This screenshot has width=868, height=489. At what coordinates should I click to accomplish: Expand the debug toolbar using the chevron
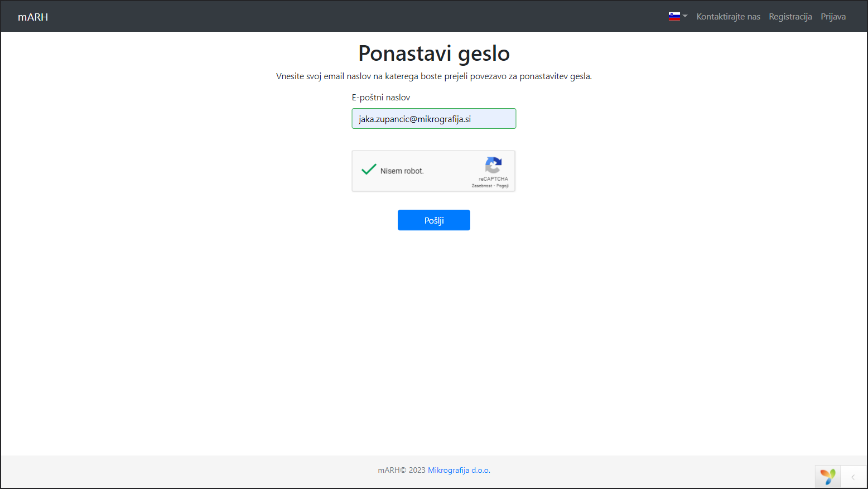coord(853,477)
